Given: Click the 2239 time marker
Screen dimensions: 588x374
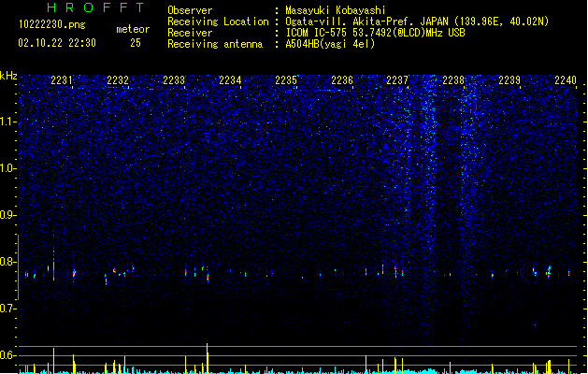Looking at the screenshot, I should click(x=509, y=80).
